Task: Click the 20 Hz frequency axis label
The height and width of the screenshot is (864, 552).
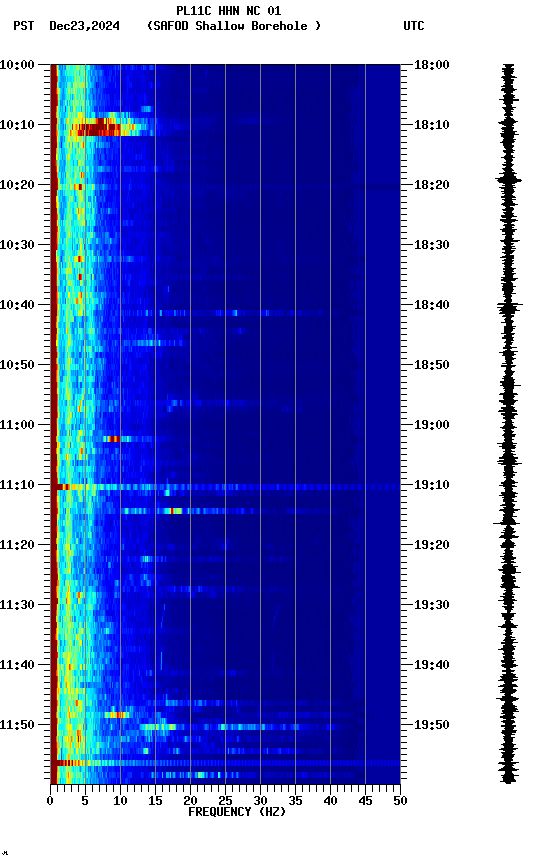Action: point(190,801)
